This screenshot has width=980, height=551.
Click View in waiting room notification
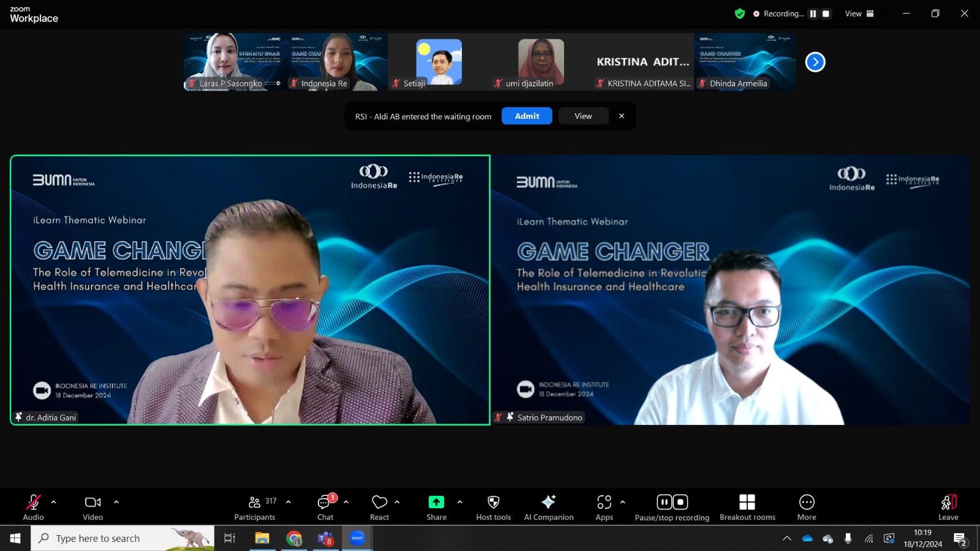583,116
